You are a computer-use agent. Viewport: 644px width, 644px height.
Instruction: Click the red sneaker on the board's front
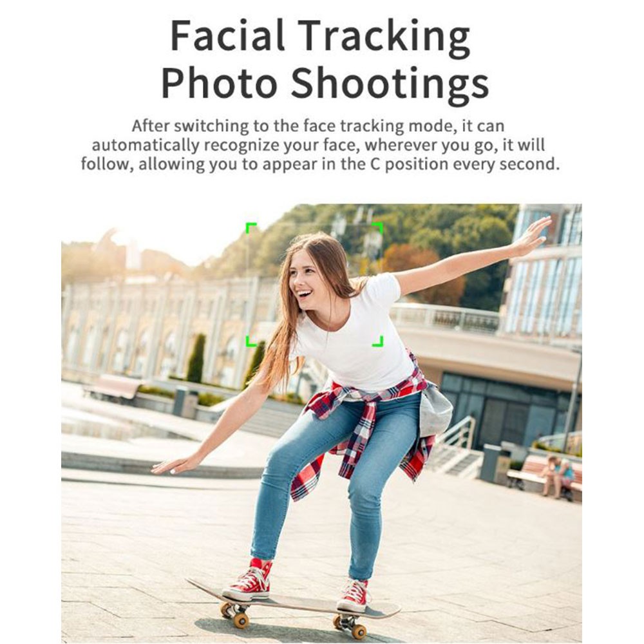tap(249, 580)
